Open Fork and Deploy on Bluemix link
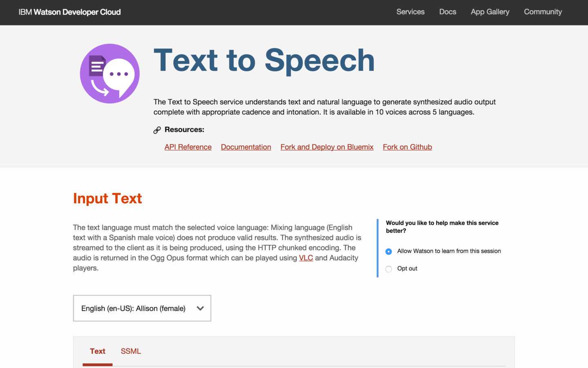The image size is (588, 368). [x=327, y=147]
